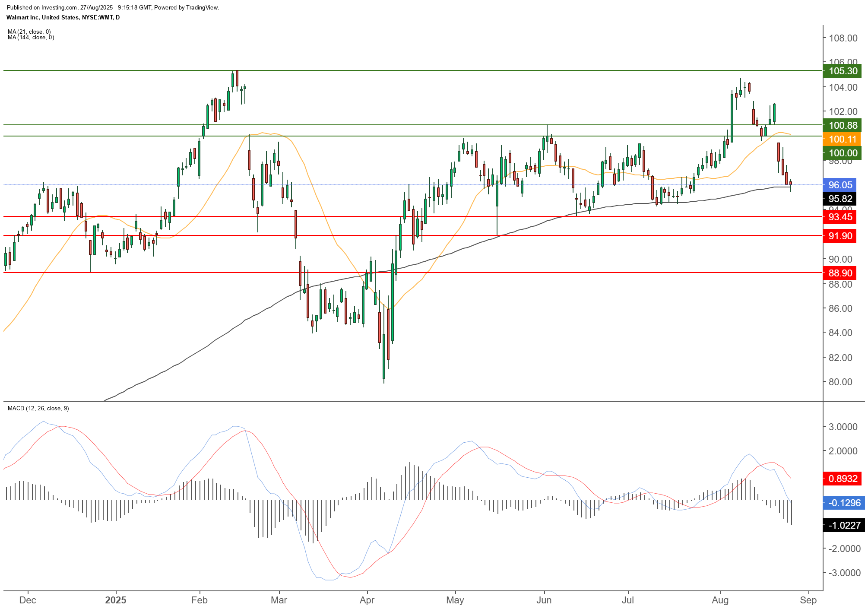The height and width of the screenshot is (609, 868).
Task: Click the MACD (12, 26, close, 9) legend
Action: tap(38, 408)
